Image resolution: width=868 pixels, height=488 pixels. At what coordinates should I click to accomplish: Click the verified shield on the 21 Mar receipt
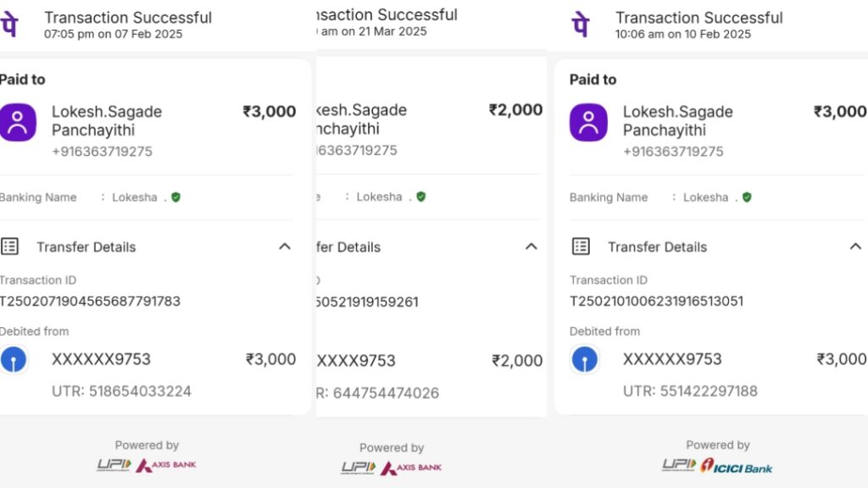tap(421, 197)
